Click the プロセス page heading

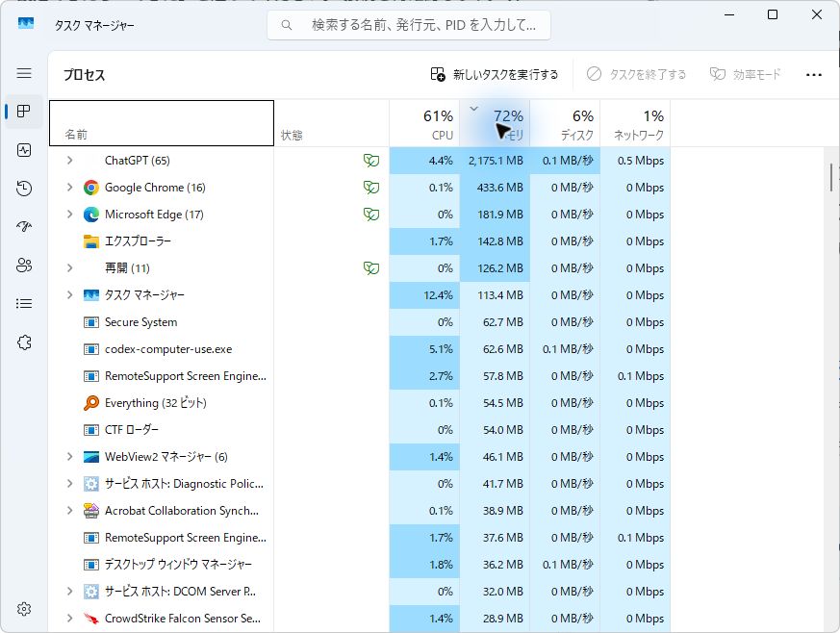click(84, 74)
